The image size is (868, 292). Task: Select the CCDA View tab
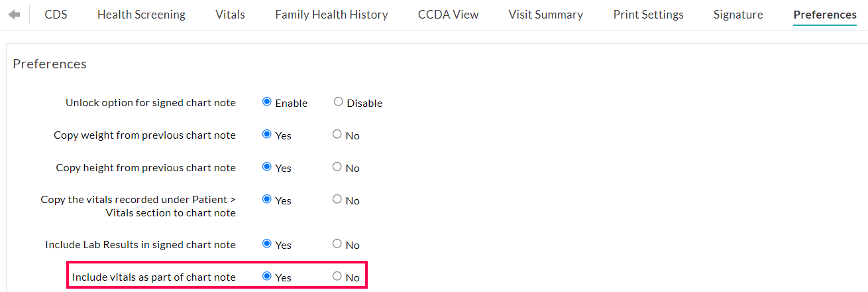(448, 15)
